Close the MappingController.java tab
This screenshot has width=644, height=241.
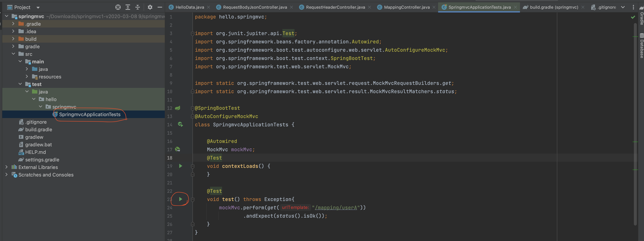[434, 7]
